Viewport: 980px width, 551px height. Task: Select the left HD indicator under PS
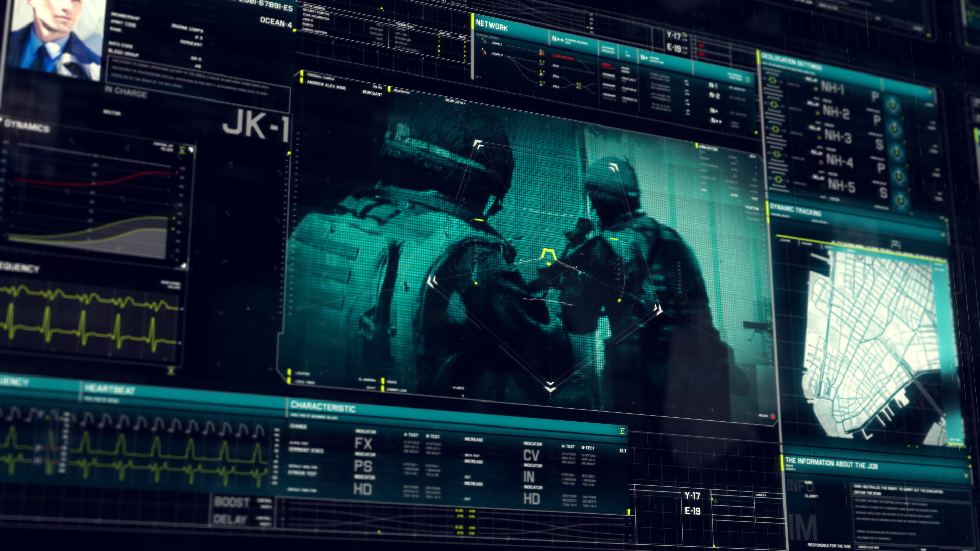(x=362, y=489)
